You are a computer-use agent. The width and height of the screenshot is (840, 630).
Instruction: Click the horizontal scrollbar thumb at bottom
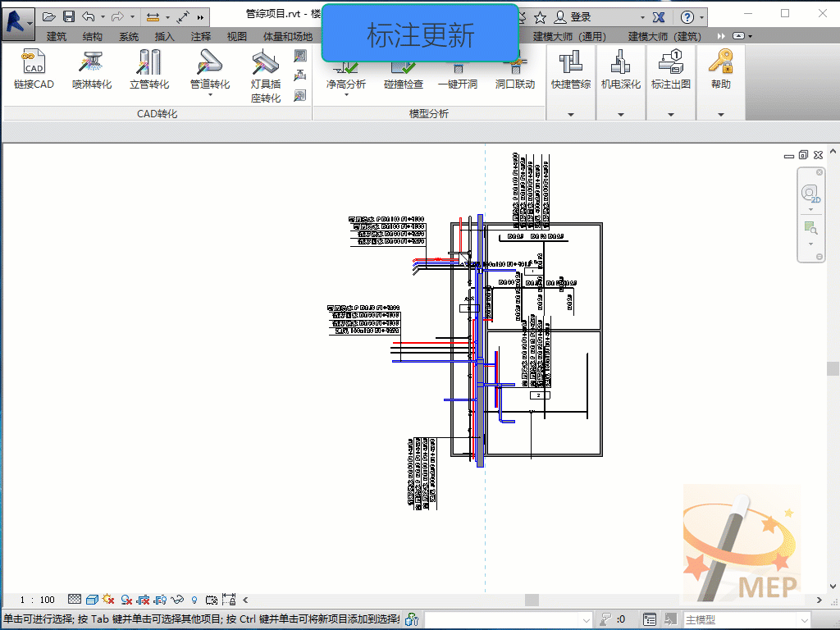click(x=532, y=600)
